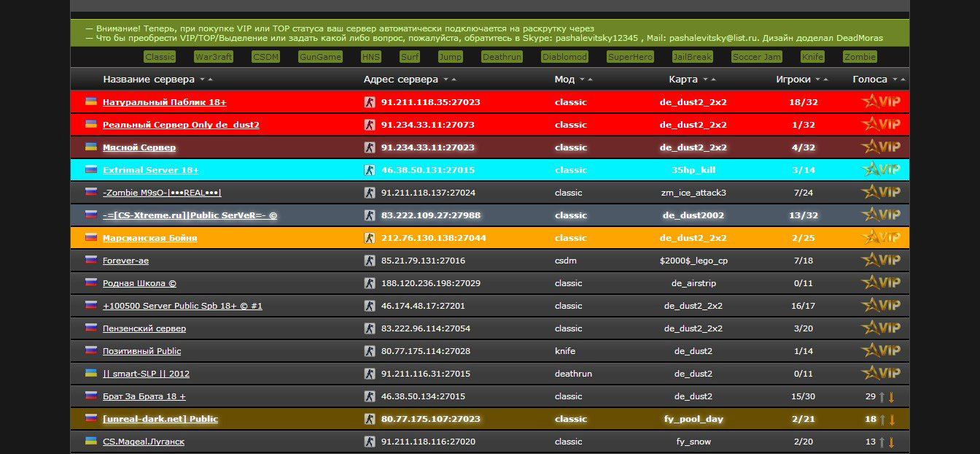Screen dimensions: 980x454
Task: Upvote the Брат За Брата 18 + server
Action: pos(882,396)
